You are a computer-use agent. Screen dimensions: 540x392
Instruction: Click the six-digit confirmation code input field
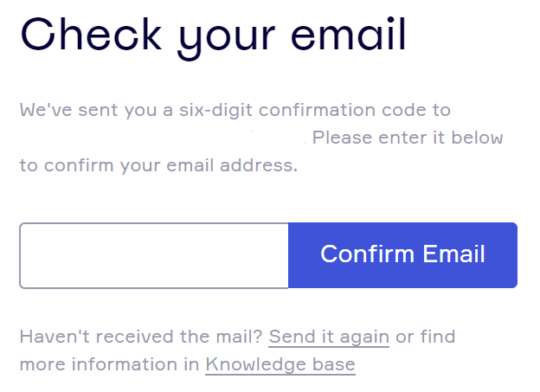154,255
